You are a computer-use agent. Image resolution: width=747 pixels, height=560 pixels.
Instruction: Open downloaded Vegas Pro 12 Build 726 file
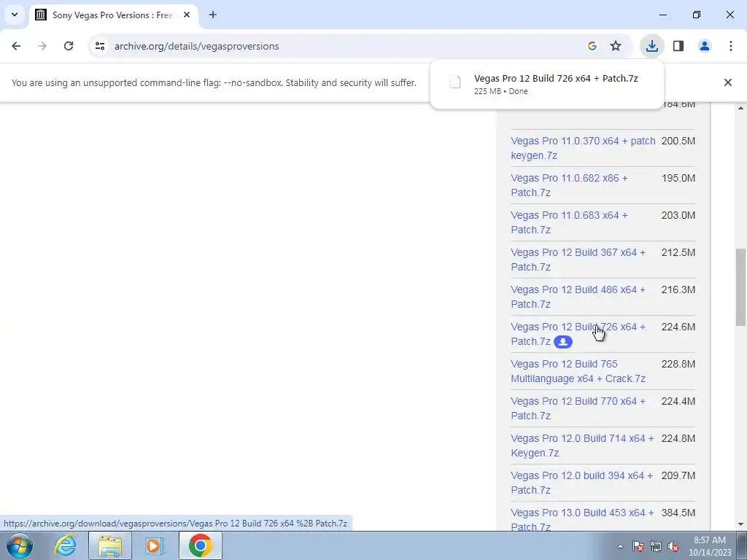point(556,79)
